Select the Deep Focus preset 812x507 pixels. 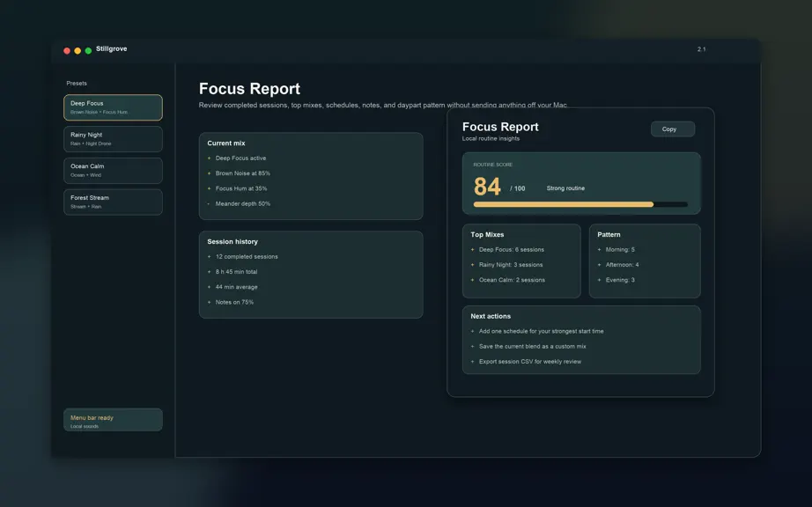click(113, 107)
